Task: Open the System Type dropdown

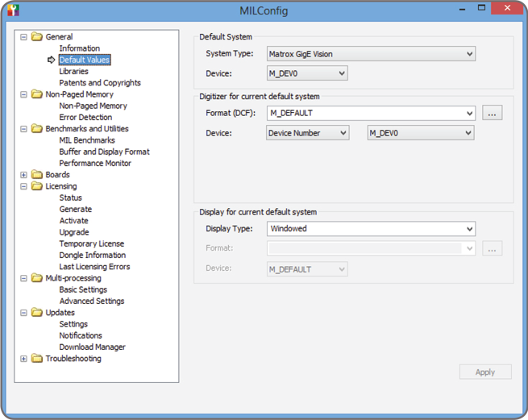Action: (x=371, y=54)
